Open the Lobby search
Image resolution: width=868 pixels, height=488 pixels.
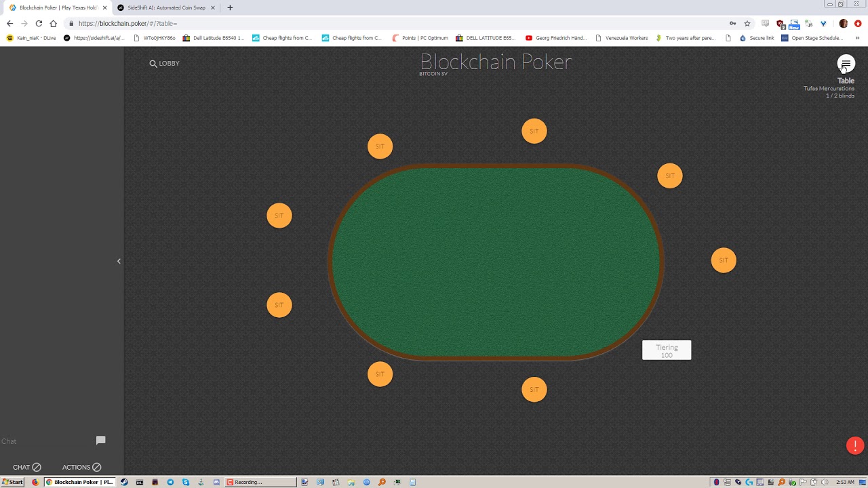point(164,63)
